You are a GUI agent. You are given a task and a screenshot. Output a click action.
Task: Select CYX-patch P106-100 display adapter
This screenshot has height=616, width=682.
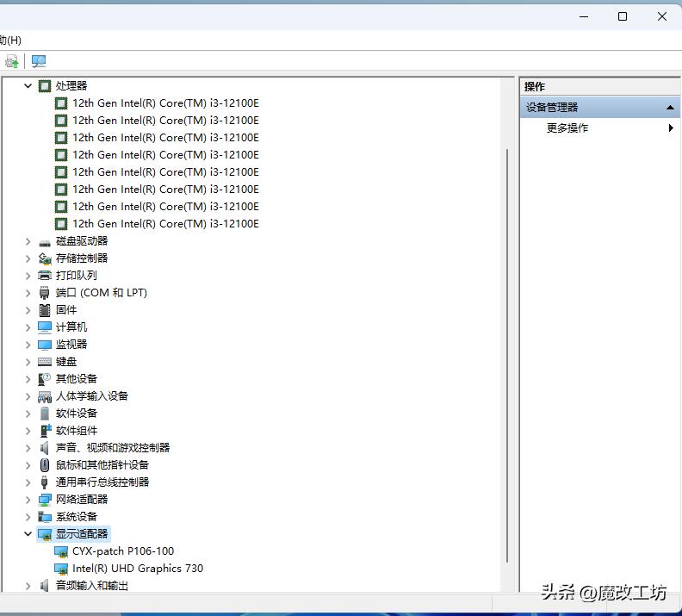[123, 551]
